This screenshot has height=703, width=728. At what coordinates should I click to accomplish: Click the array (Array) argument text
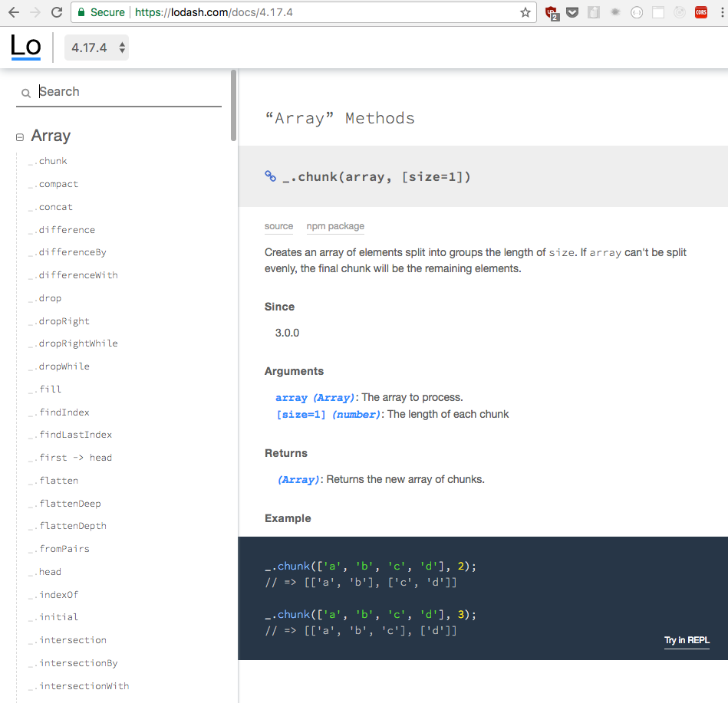pyautogui.click(x=315, y=398)
